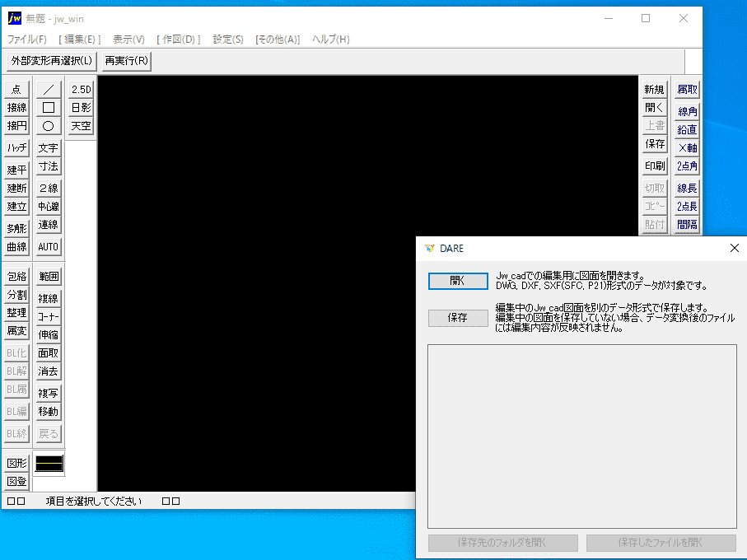
Task: Click the 点 point tool
Action: pyautogui.click(x=16, y=89)
